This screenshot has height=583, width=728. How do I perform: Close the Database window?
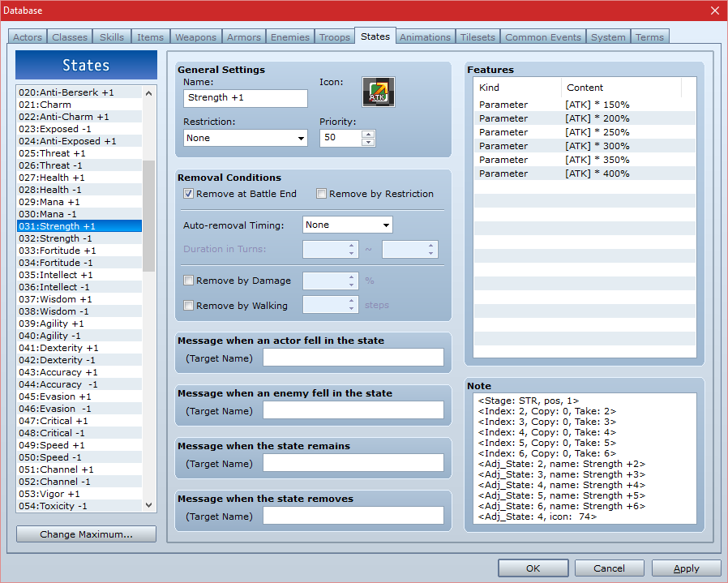(715, 11)
